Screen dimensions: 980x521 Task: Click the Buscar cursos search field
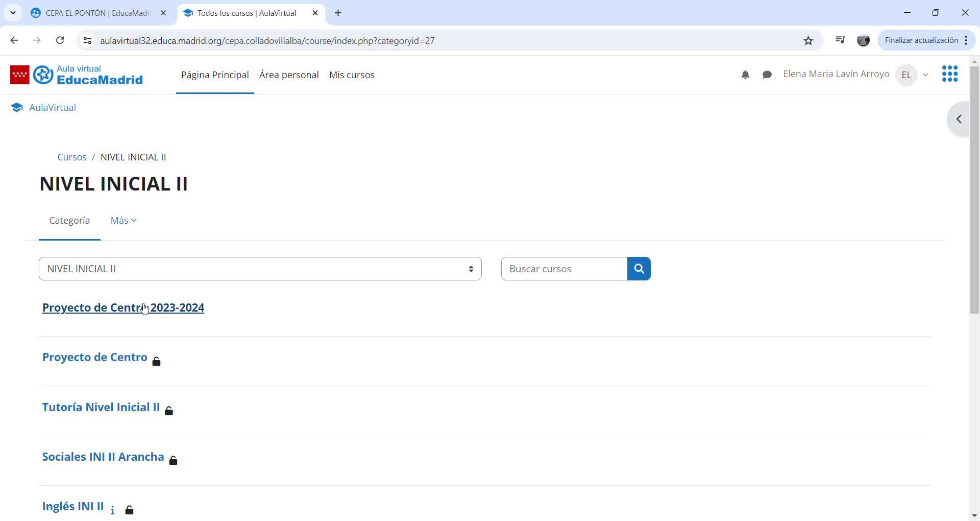point(564,269)
